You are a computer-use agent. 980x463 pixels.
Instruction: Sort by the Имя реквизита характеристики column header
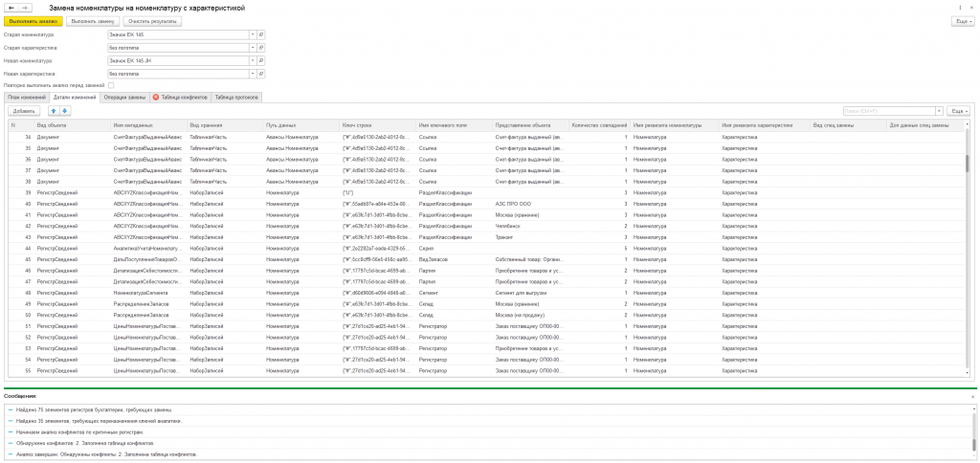[x=764, y=125]
